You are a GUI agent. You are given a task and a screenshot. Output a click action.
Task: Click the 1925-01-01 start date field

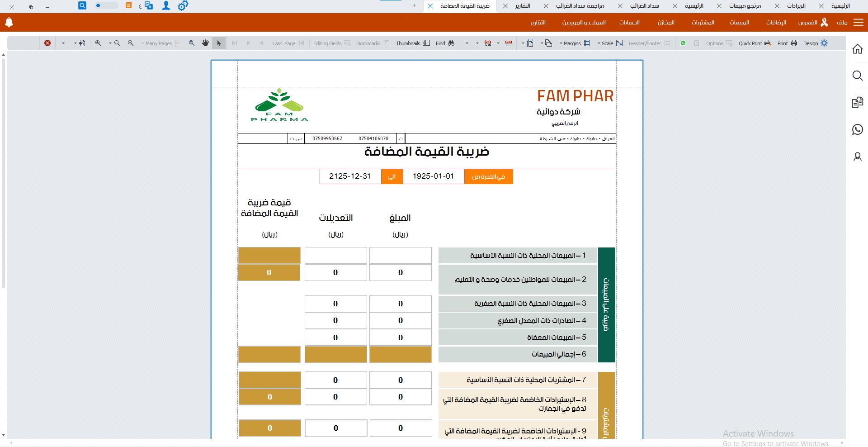pos(433,176)
